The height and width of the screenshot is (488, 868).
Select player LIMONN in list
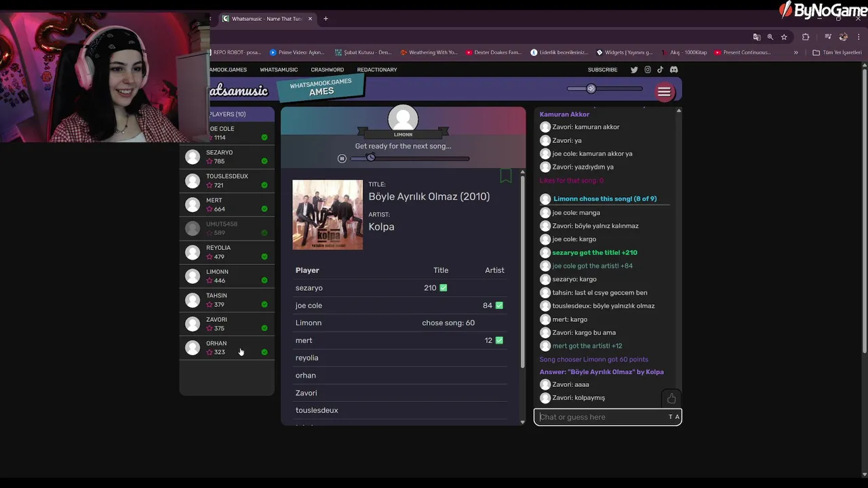point(227,276)
